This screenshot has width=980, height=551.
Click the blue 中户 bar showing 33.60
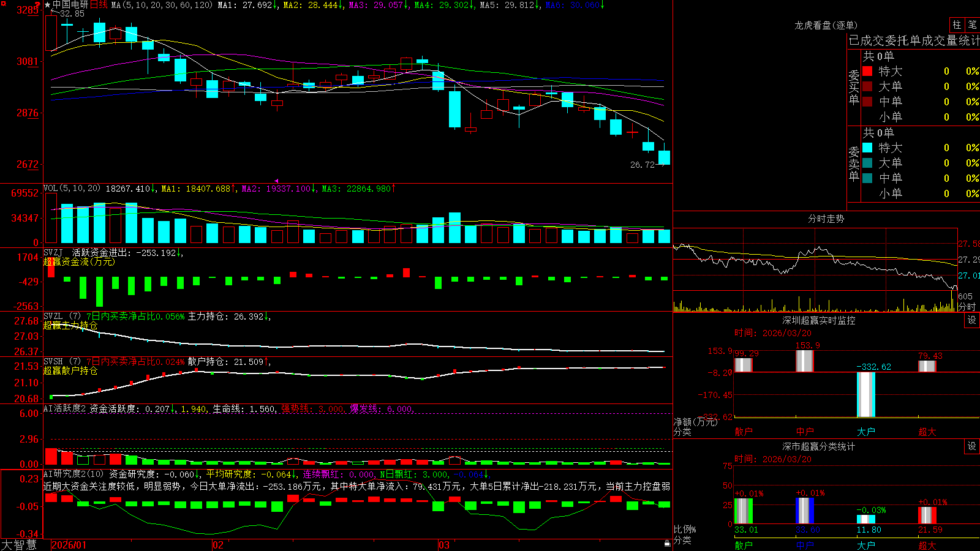tap(804, 511)
